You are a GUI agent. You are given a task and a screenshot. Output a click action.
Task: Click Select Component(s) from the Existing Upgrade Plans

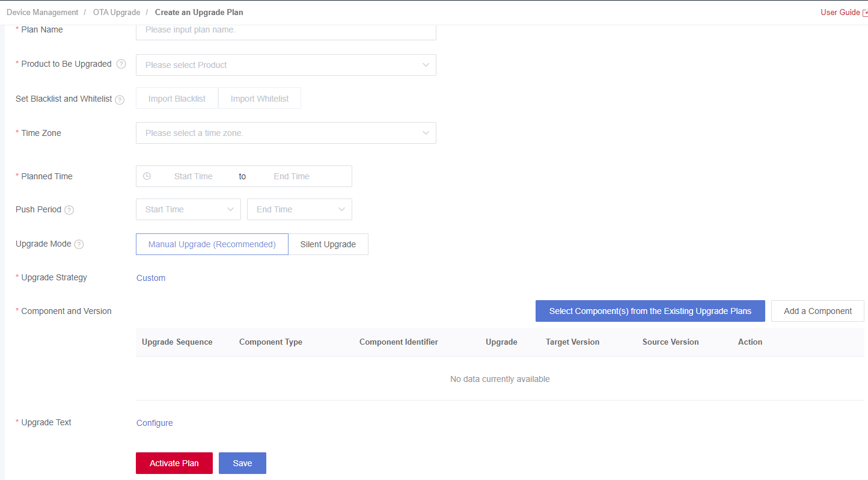650,311
